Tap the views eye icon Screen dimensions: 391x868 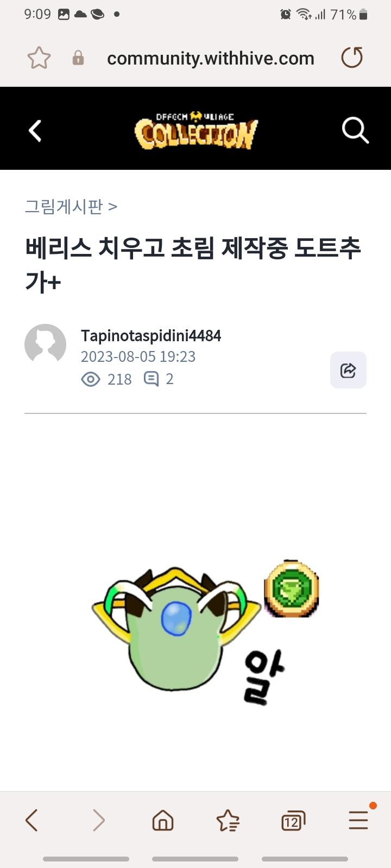tap(91, 379)
